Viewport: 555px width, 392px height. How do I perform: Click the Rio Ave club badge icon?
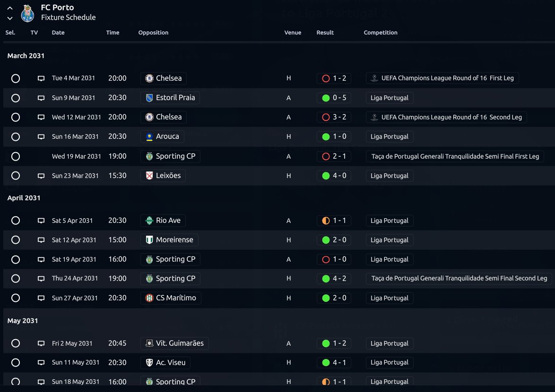(149, 221)
